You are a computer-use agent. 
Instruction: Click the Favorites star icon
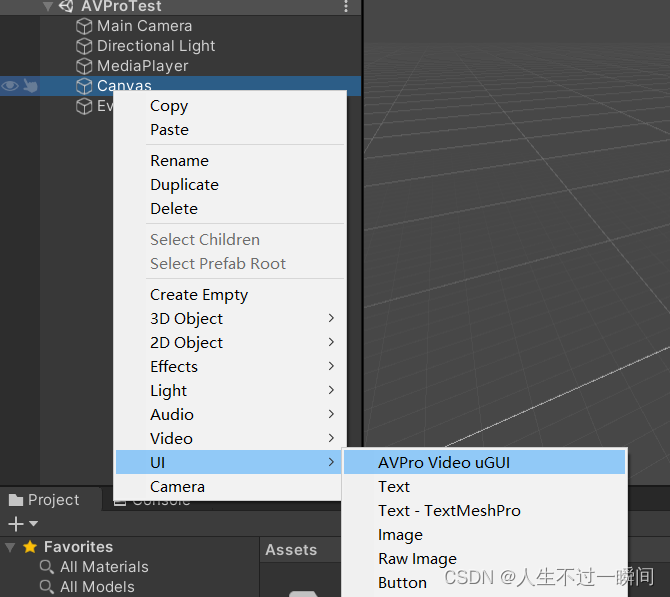coord(30,547)
